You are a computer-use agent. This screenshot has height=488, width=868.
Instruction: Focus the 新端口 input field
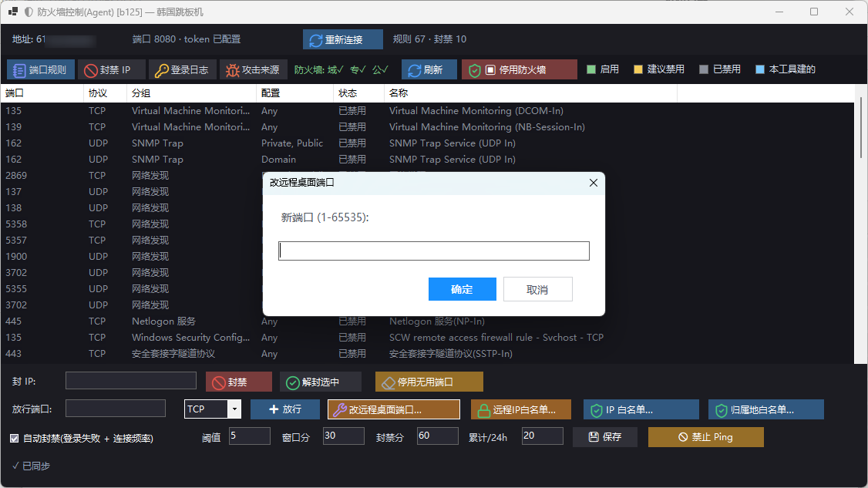click(x=434, y=251)
